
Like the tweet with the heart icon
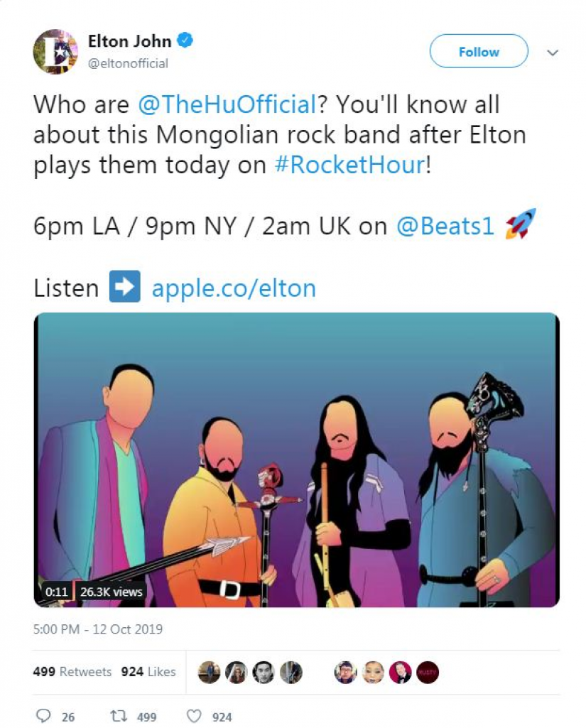tap(194, 716)
